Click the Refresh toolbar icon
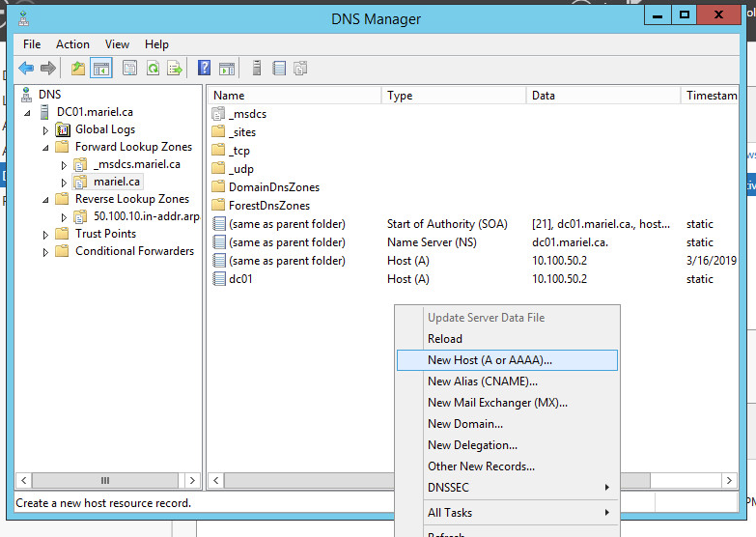The image size is (756, 537). pos(153,68)
